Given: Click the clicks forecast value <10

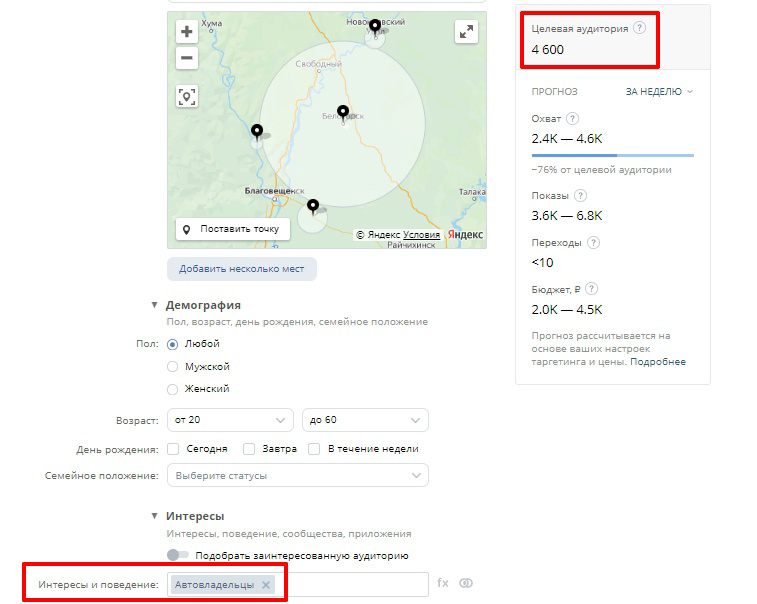Looking at the screenshot, I should click(542, 263).
